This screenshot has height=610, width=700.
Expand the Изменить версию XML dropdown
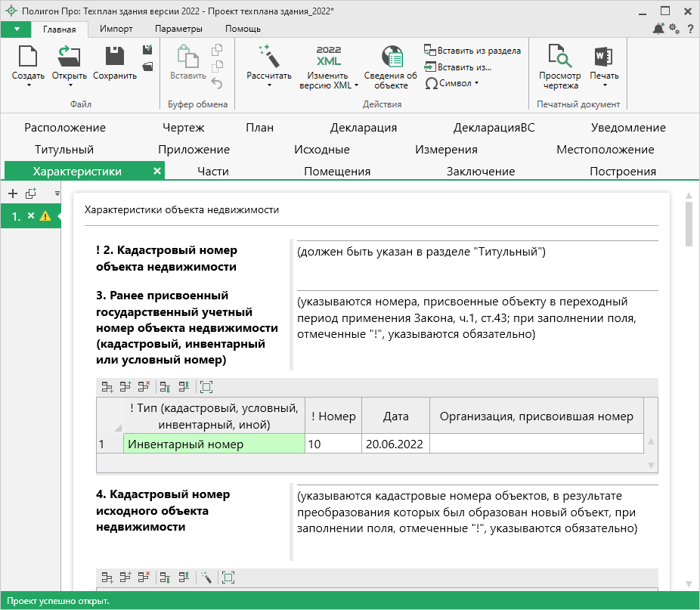tap(357, 85)
